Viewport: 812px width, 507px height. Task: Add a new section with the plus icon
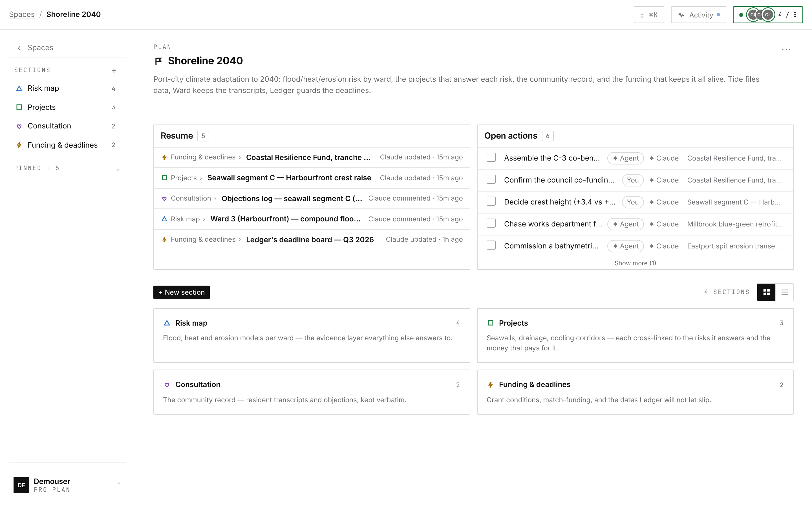tap(114, 70)
